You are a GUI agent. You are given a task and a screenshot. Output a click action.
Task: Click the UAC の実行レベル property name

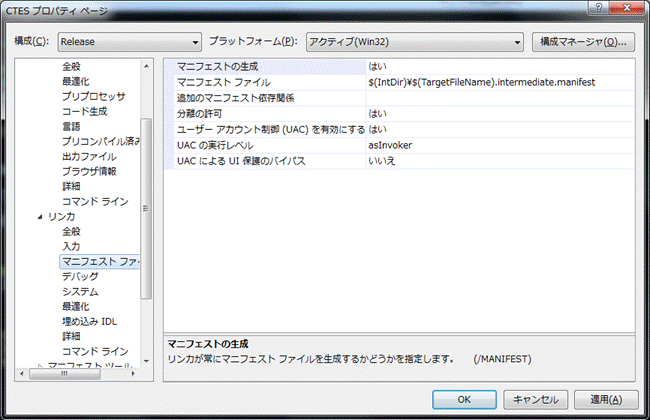point(215,145)
